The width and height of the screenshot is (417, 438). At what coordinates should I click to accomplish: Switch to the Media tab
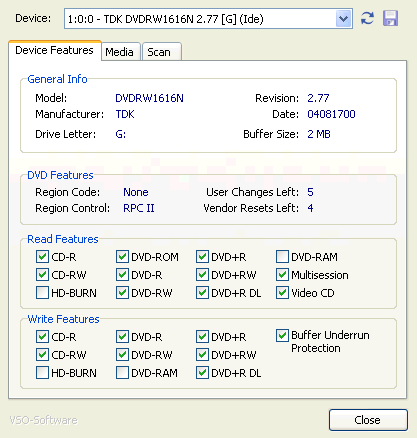pyautogui.click(x=120, y=52)
